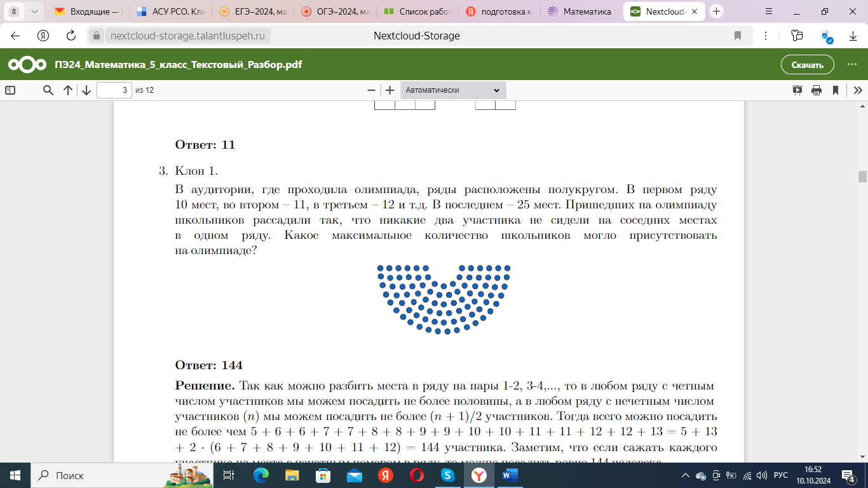Expand tab list chevron beside 8
This screenshot has width=868, height=488.
click(x=34, y=11)
